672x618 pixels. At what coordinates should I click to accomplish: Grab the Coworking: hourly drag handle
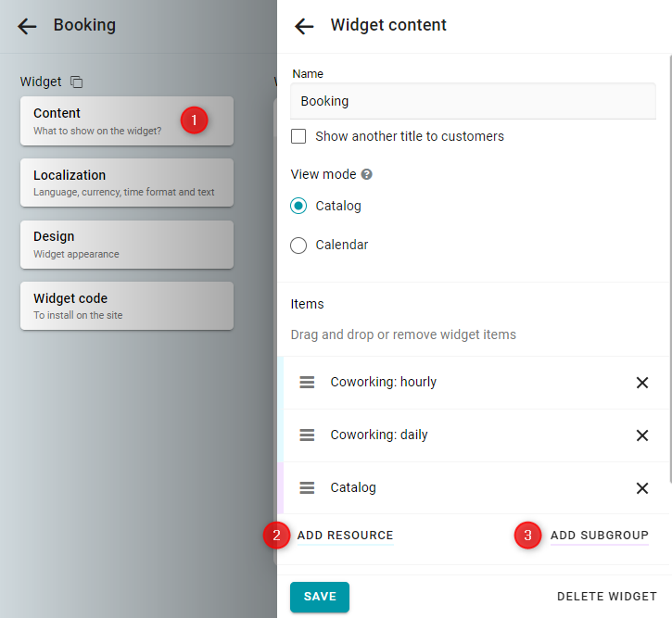coord(307,382)
